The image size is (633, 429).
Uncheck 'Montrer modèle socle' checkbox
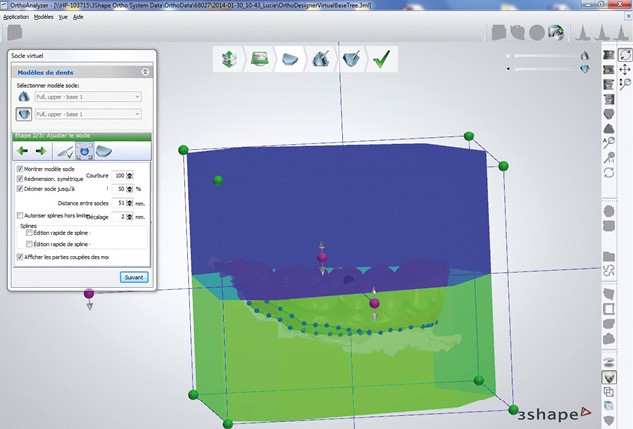tap(21, 169)
